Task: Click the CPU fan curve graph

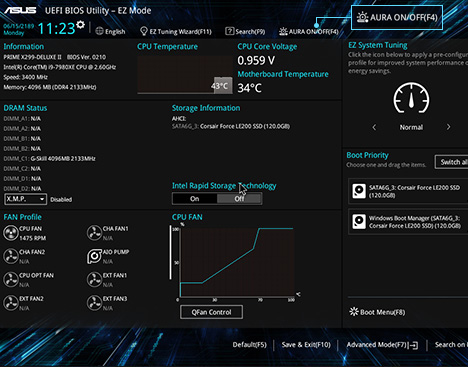Action: pos(237,262)
